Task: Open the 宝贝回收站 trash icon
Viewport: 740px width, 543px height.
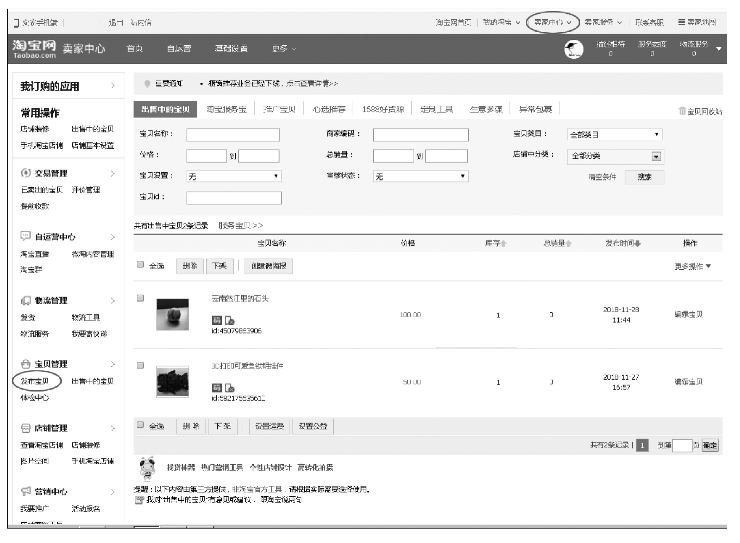Action: coord(683,111)
